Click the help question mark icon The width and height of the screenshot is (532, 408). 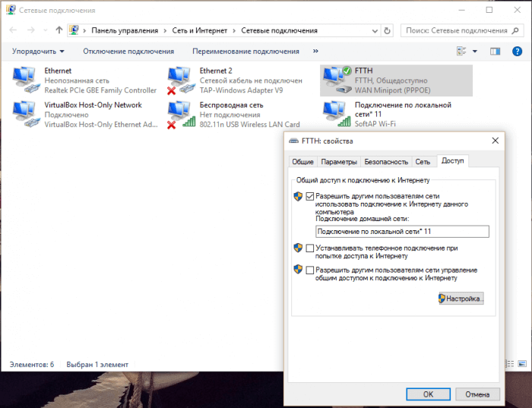coord(517,51)
